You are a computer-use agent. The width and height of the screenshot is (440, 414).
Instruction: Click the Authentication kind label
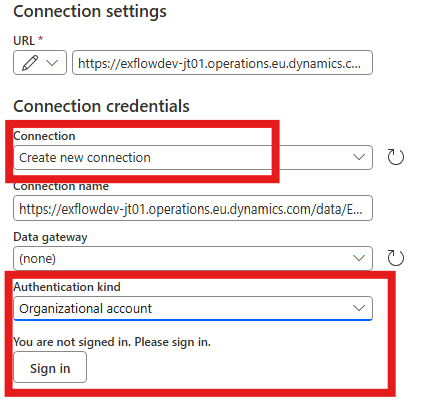[x=67, y=287]
